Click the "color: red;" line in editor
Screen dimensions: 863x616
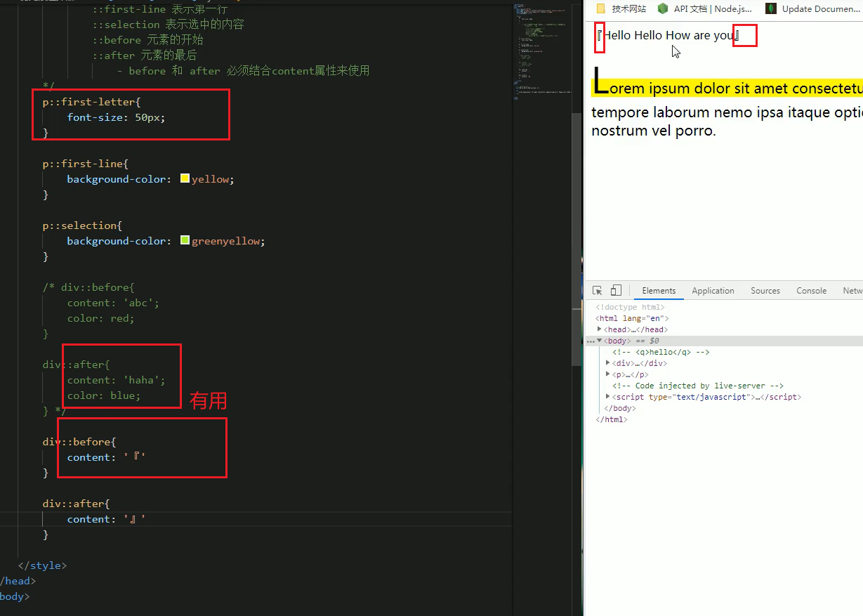[101, 318]
